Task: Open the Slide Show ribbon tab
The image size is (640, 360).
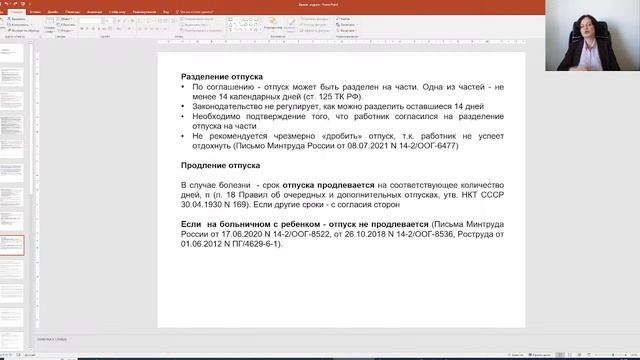Action: [x=117, y=12]
